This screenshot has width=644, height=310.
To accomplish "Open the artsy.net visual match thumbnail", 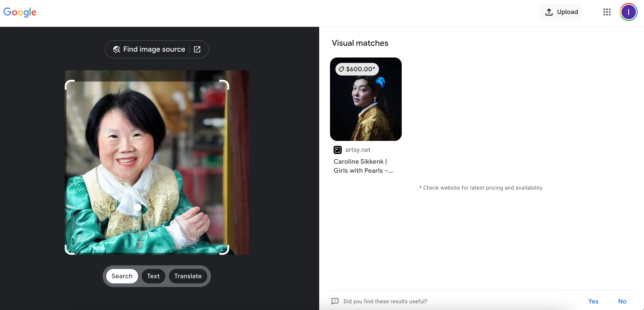I will [366, 99].
